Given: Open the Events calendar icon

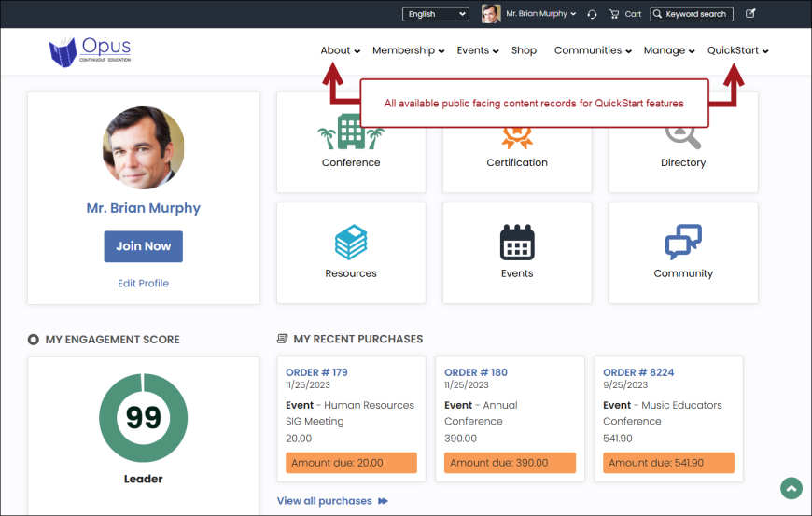Looking at the screenshot, I should pos(517,243).
